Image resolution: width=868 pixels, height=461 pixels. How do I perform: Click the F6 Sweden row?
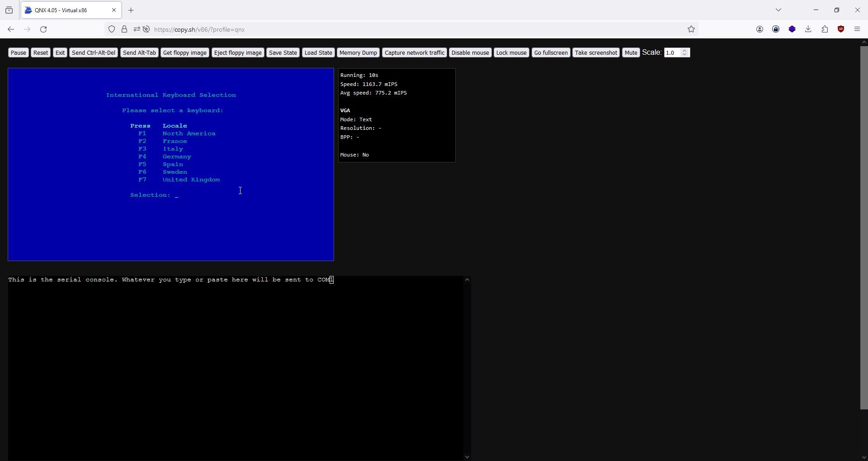[163, 172]
